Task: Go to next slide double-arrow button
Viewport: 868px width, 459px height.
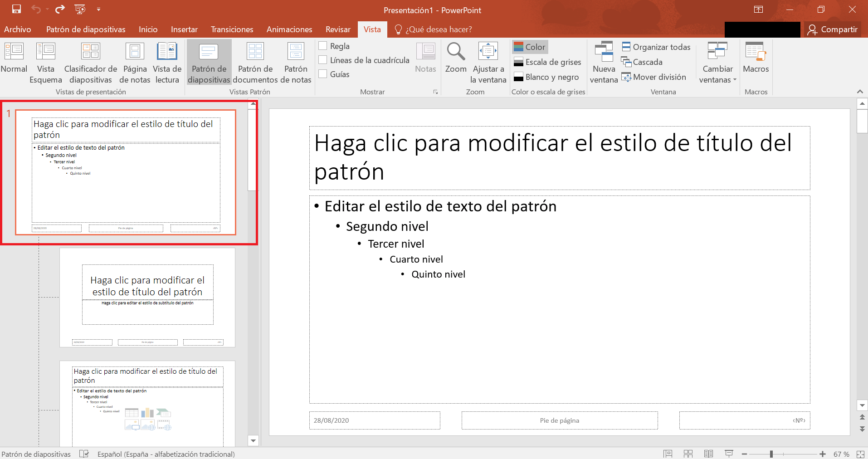Action: (x=862, y=429)
